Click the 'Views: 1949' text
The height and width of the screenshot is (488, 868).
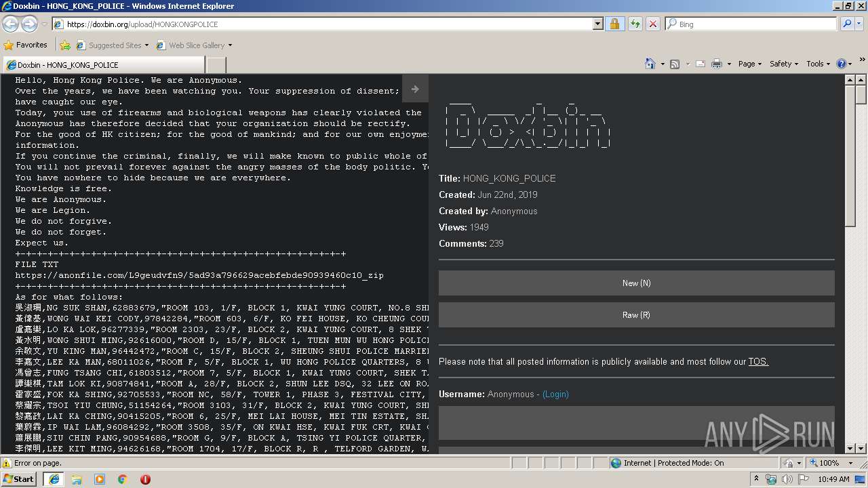coord(464,227)
